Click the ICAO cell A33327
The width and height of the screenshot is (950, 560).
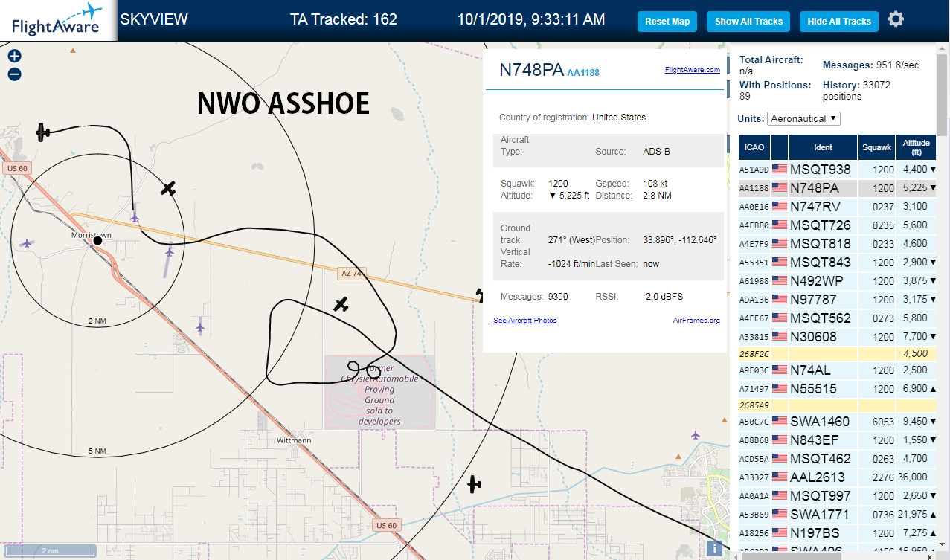tap(754, 477)
